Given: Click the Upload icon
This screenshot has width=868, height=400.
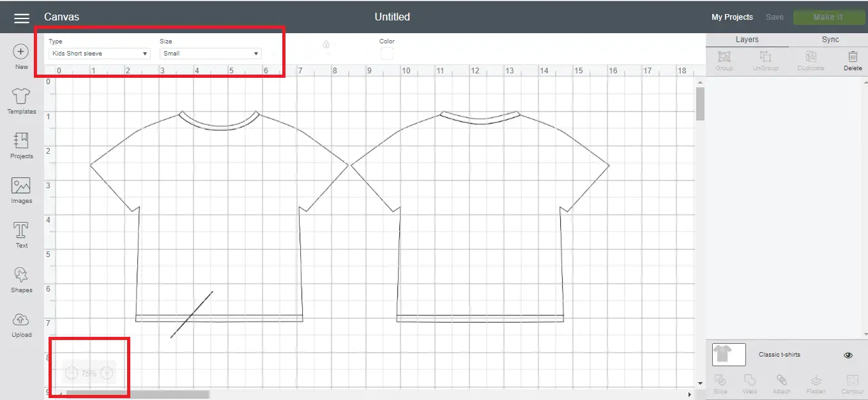Looking at the screenshot, I should (x=21, y=320).
